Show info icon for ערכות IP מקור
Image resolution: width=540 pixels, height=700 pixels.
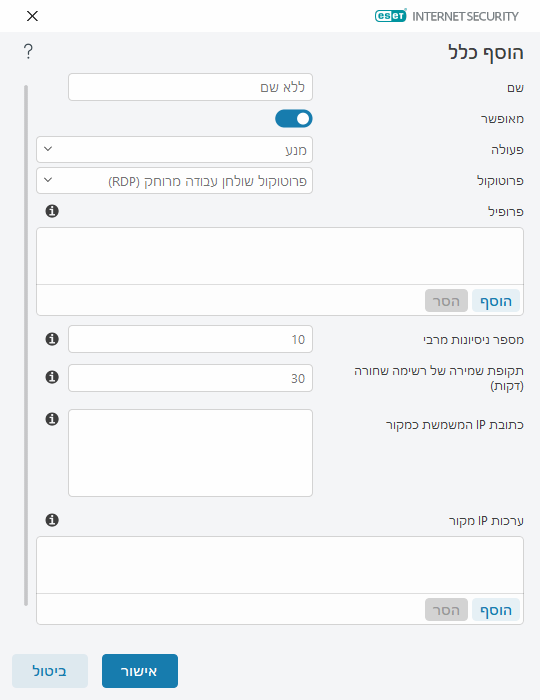coord(52,520)
